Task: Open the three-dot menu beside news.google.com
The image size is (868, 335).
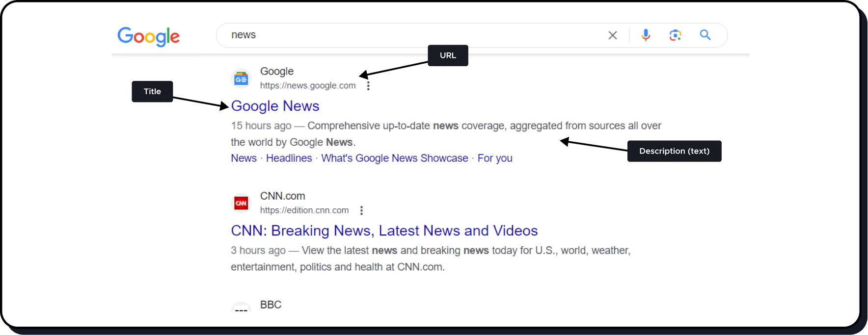Action: point(368,86)
